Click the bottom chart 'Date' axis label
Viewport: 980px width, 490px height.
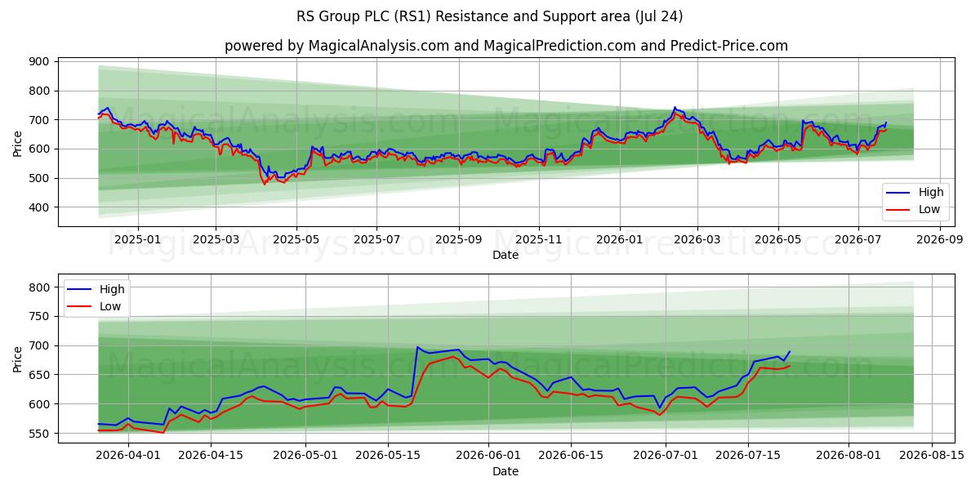[506, 471]
